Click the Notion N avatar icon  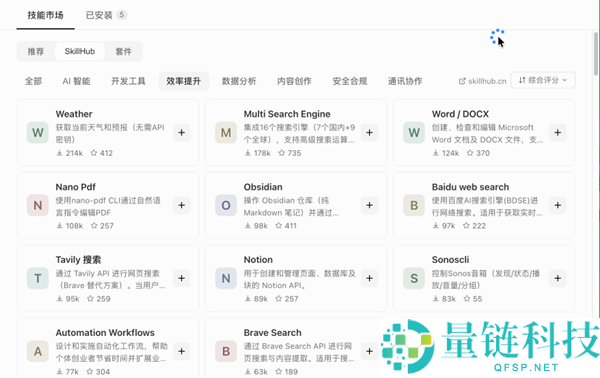pos(226,278)
